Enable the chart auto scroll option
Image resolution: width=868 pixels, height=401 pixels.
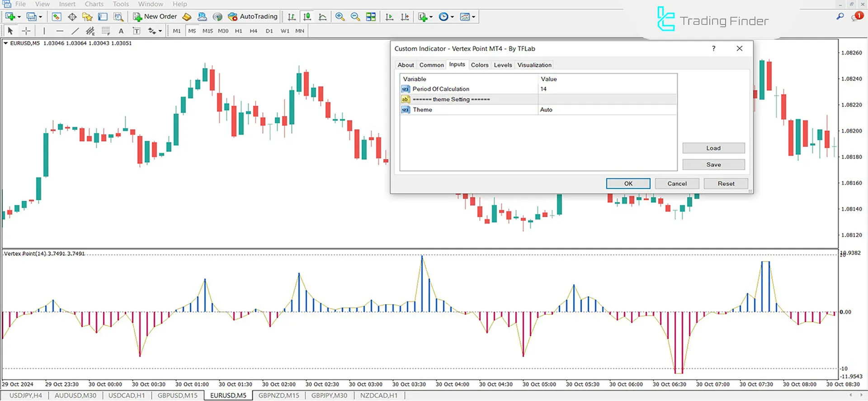[x=389, y=17]
